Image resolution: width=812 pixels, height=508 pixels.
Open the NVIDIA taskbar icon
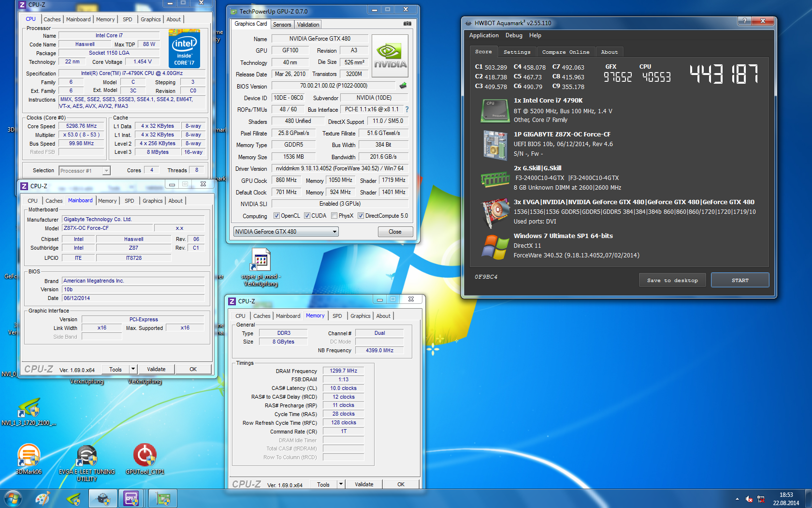(73, 498)
